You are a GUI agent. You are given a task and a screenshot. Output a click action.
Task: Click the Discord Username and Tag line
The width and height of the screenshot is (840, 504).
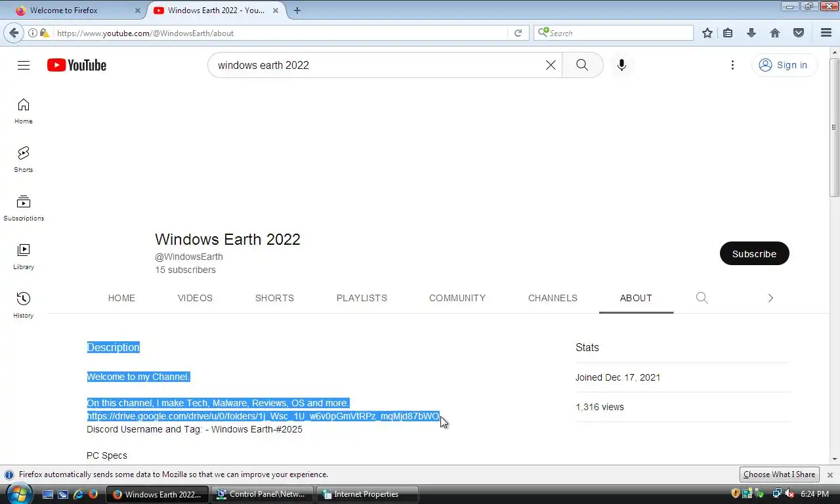(194, 429)
